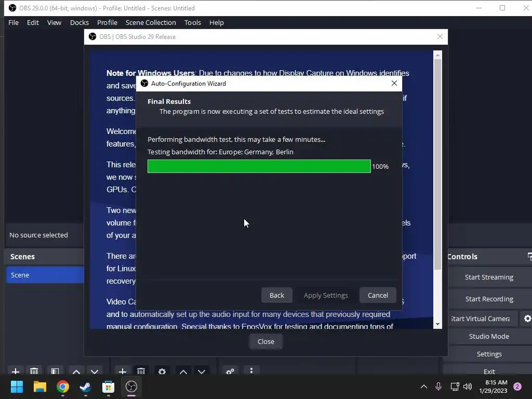Open the View menu

pos(54,22)
